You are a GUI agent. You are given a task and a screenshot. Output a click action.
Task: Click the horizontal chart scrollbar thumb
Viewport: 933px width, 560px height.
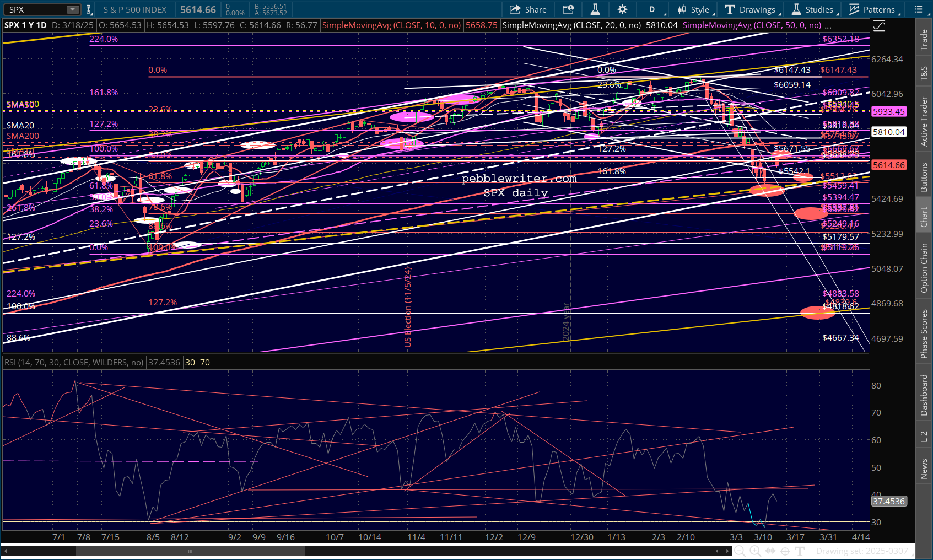(x=190, y=551)
